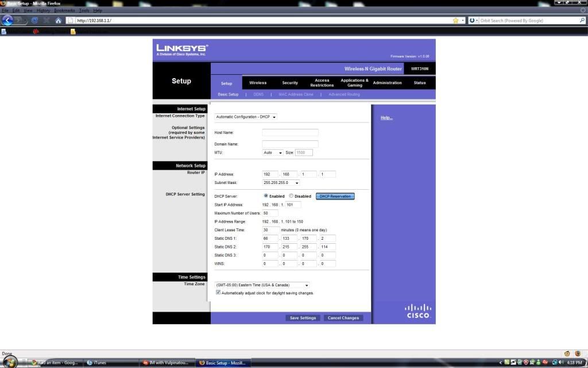
Task: Click the page icon beside the URL
Action: coord(70,20)
